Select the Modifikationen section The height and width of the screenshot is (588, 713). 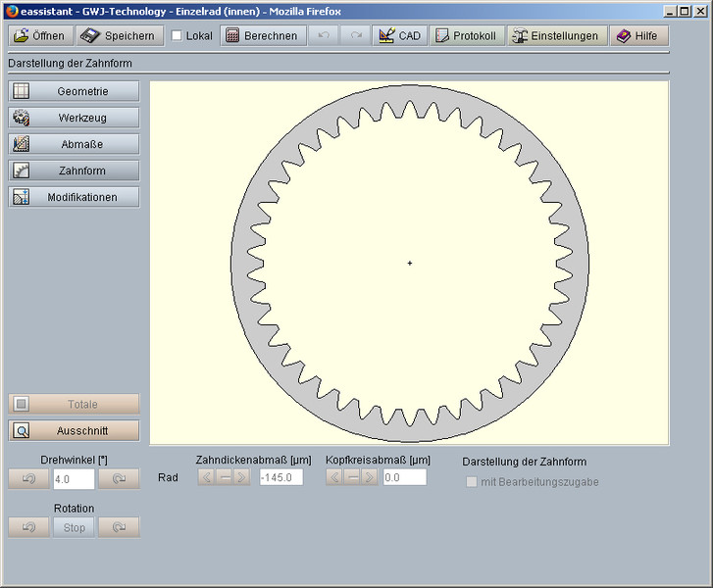click(74, 197)
